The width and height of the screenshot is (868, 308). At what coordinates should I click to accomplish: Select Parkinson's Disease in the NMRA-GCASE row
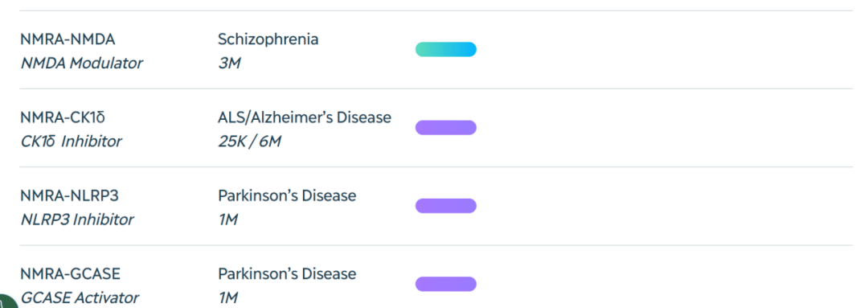(x=287, y=273)
